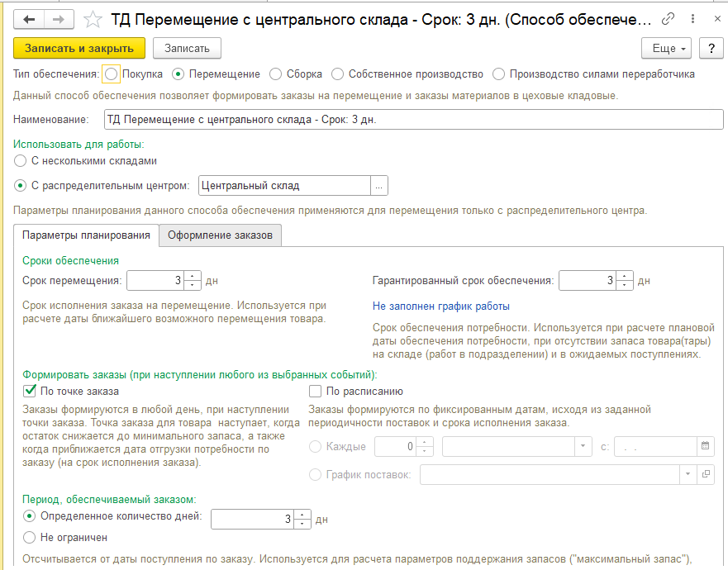Screen dimensions: 728x570
Task: Enable the По расписанию checkbox
Action: [316, 392]
